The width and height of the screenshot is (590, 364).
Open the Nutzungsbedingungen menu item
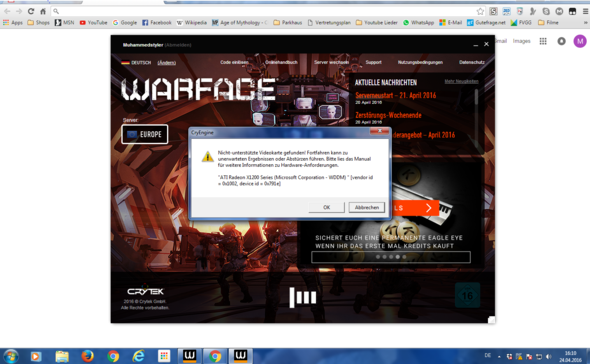pyautogui.click(x=420, y=62)
